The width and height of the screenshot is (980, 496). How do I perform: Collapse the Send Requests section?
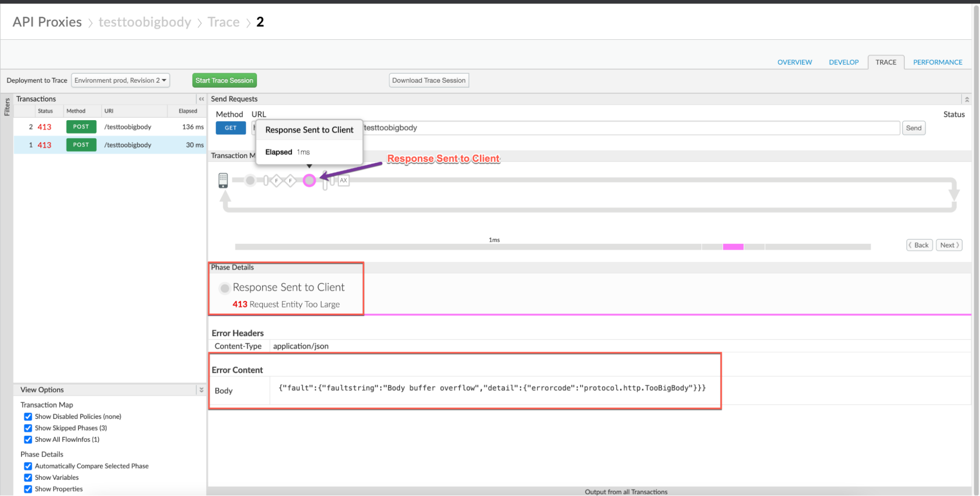pyautogui.click(x=966, y=99)
